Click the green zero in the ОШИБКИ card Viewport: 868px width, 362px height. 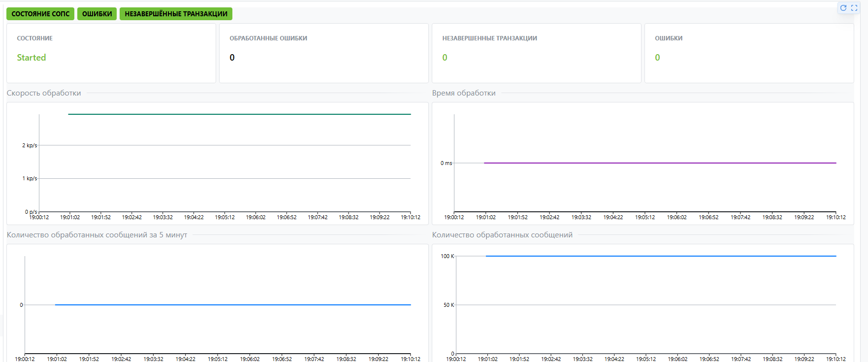[x=657, y=58]
